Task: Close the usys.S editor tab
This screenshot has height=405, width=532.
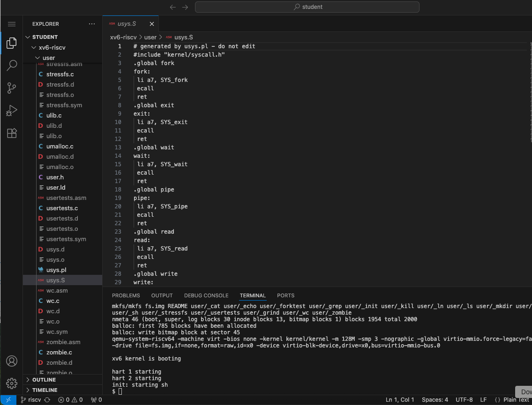Action: coord(151,24)
